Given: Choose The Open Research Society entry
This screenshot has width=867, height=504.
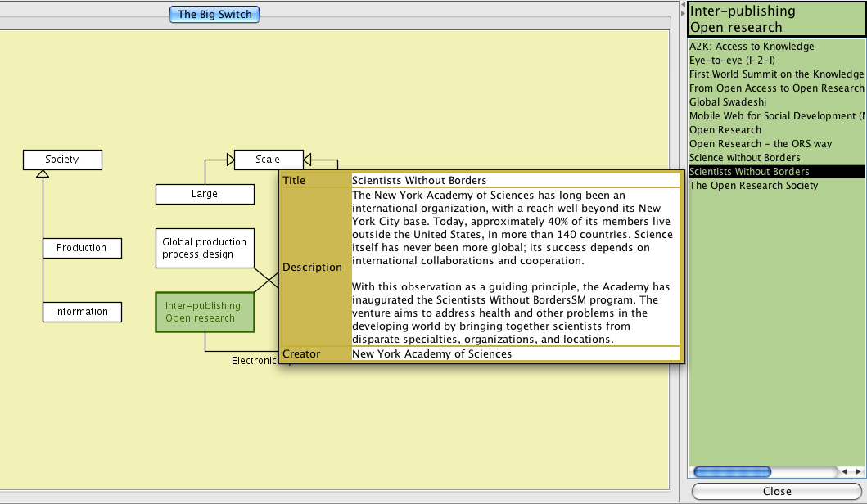Looking at the screenshot, I should click(753, 186).
